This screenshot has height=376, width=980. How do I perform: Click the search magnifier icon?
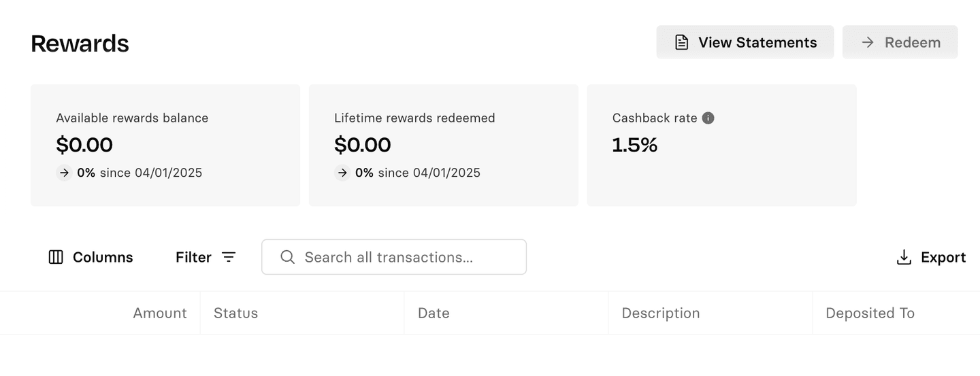point(287,257)
